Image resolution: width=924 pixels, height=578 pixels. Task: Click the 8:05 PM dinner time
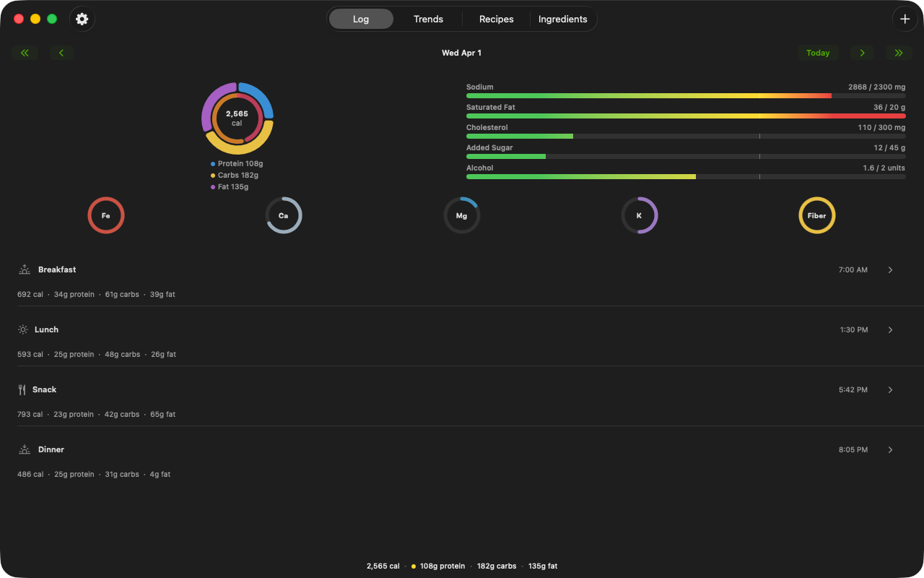point(853,449)
